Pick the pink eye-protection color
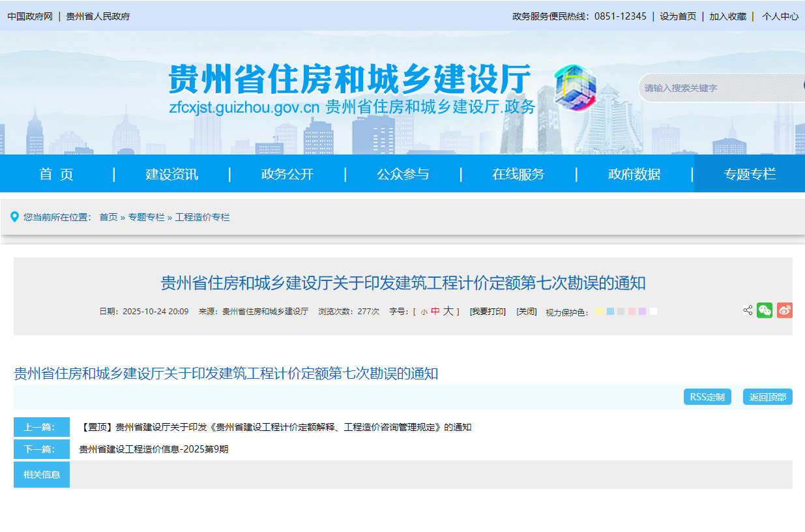This screenshot has width=805, height=532. 632,312
